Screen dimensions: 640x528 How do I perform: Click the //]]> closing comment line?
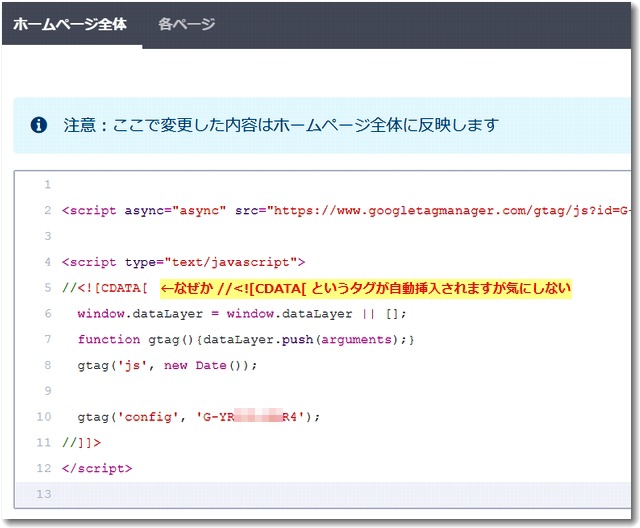click(x=81, y=443)
